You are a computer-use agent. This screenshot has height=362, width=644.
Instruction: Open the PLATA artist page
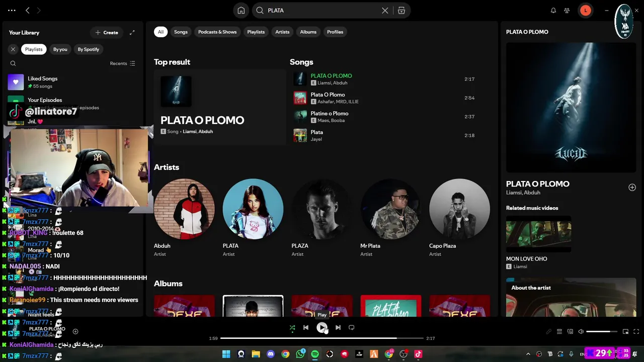(x=253, y=218)
